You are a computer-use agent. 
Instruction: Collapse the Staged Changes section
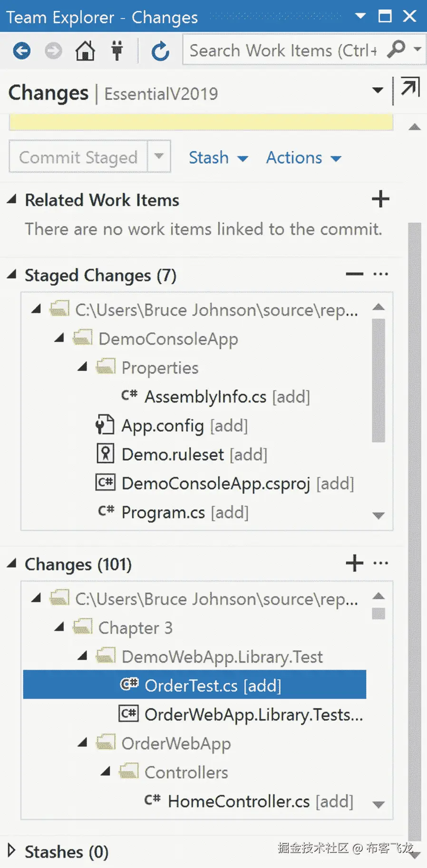(x=12, y=275)
